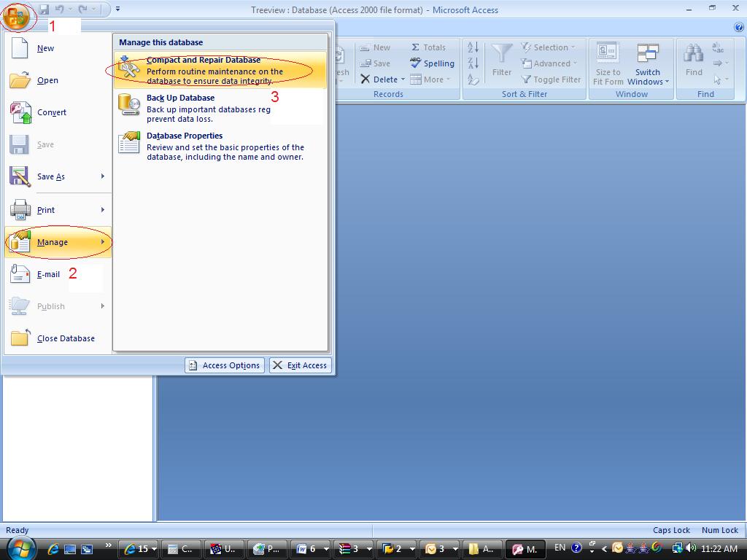Click Show Desktop icon in Quick Launch
The height and width of the screenshot is (560, 747).
tap(70, 549)
